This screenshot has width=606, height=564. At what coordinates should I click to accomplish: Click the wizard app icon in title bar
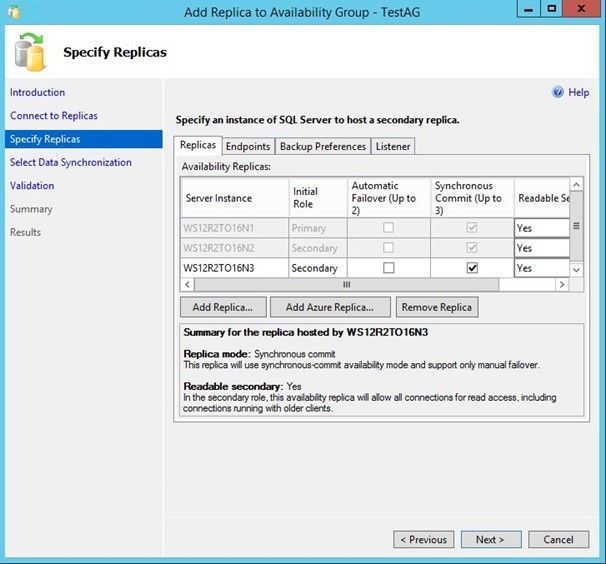14,13
